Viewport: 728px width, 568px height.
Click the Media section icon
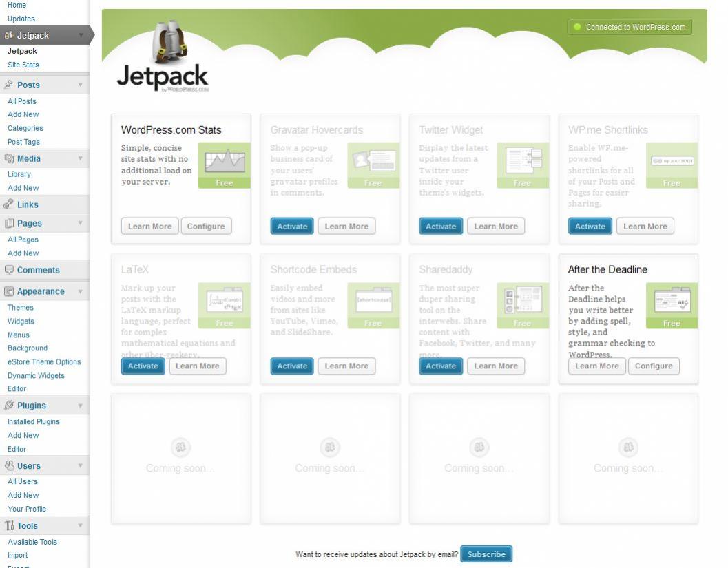(x=9, y=158)
